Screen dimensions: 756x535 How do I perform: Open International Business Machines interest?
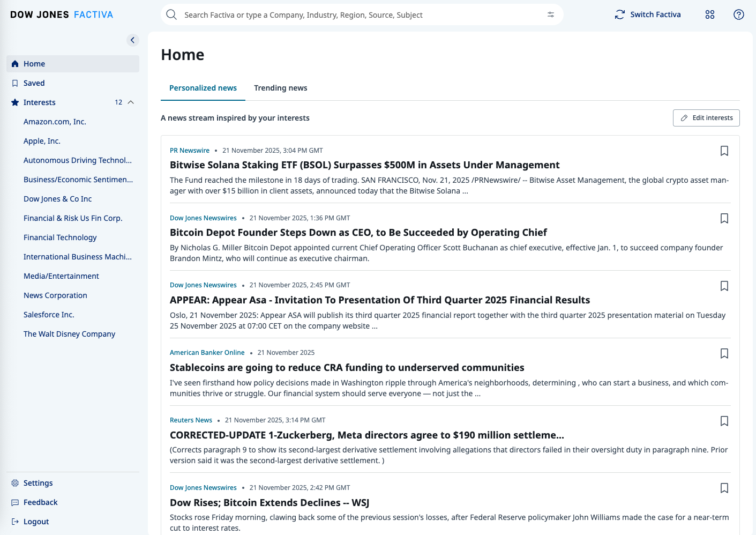pyautogui.click(x=78, y=257)
